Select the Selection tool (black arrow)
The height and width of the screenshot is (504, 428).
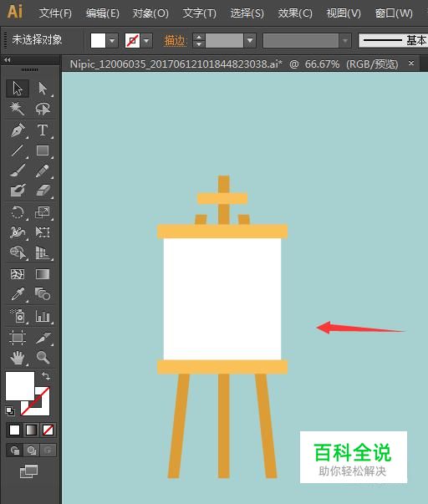pyautogui.click(x=18, y=89)
